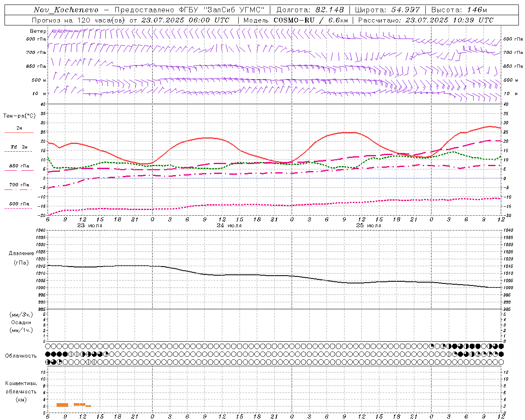Click the model label COSMO-RU / 6.6км
The width and height of the screenshot is (525, 420).
click(310, 20)
